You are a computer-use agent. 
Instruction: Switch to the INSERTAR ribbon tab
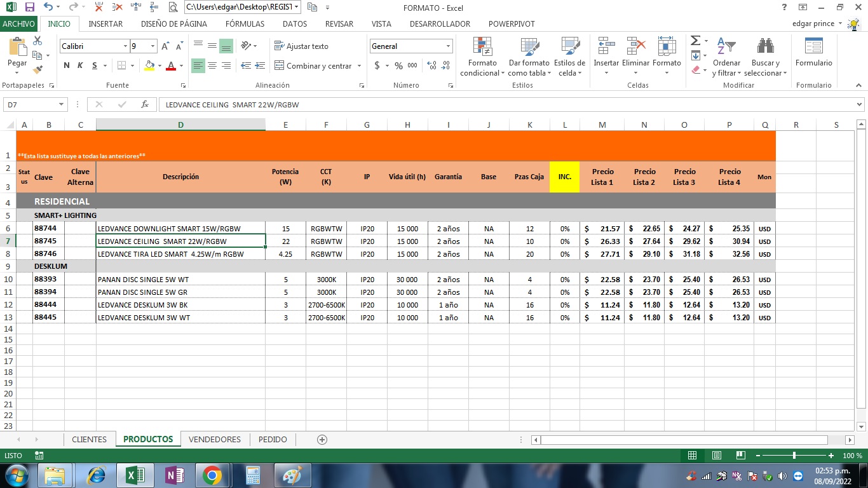(x=105, y=24)
